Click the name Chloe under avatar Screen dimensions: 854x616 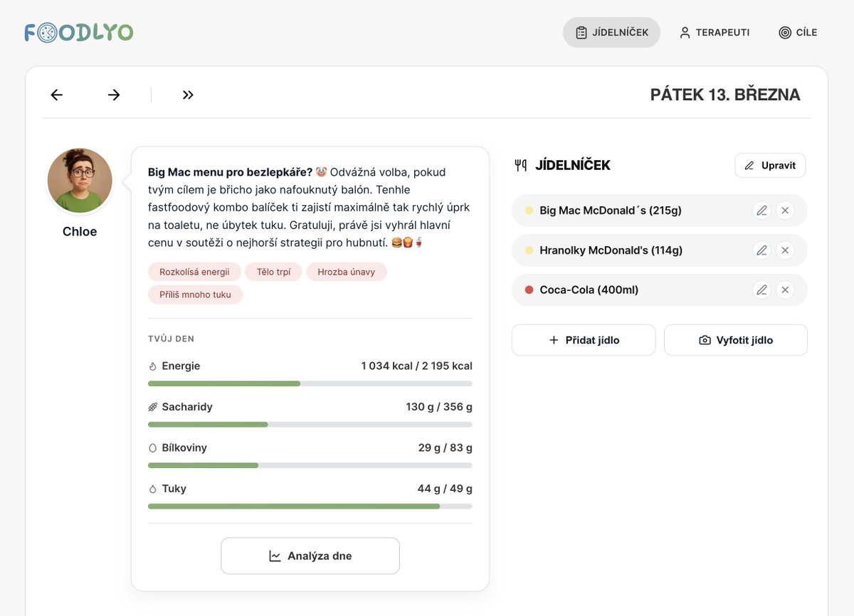tap(80, 232)
